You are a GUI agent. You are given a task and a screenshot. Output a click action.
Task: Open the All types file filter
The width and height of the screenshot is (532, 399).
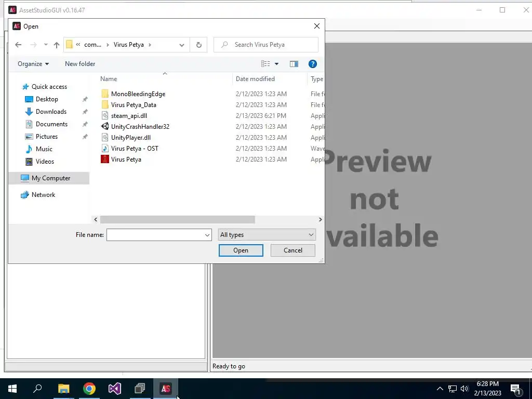pos(267,235)
